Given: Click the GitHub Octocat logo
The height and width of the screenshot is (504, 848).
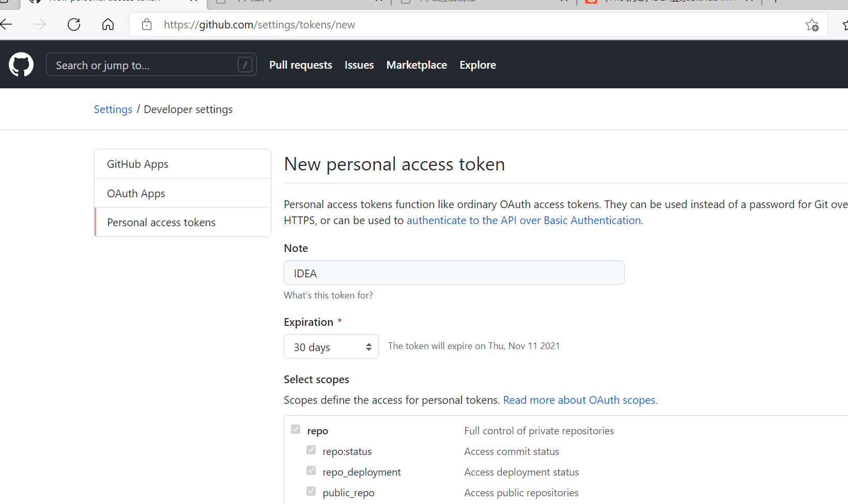Looking at the screenshot, I should coord(21,65).
